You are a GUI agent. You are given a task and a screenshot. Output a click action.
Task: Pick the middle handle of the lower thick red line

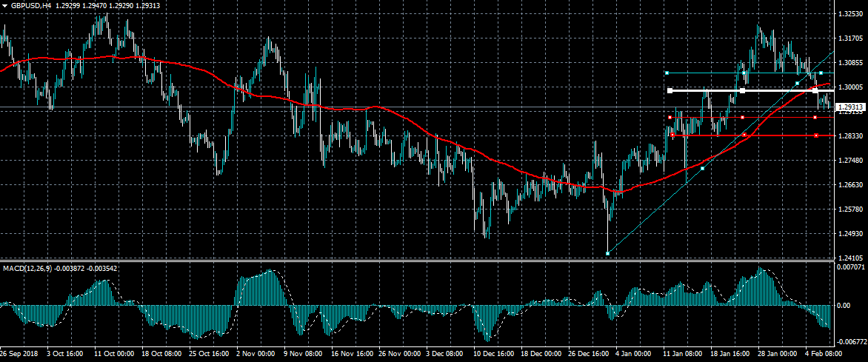(x=744, y=135)
